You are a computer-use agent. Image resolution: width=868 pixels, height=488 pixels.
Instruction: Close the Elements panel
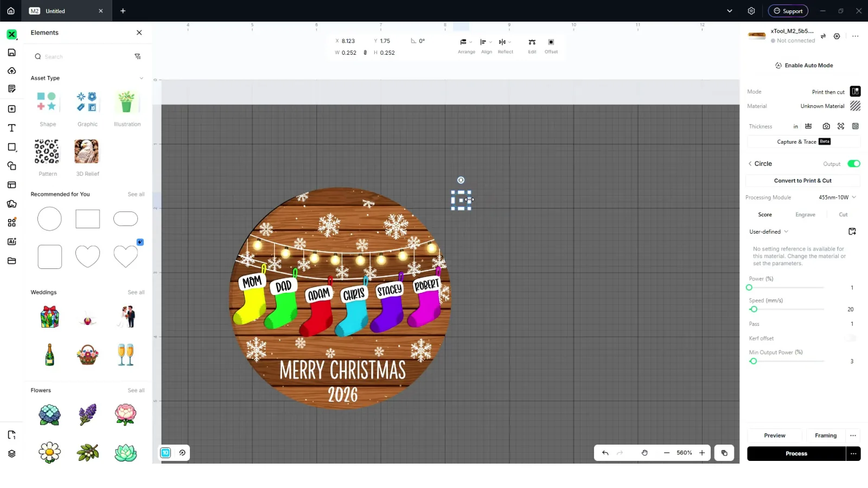coord(139,33)
